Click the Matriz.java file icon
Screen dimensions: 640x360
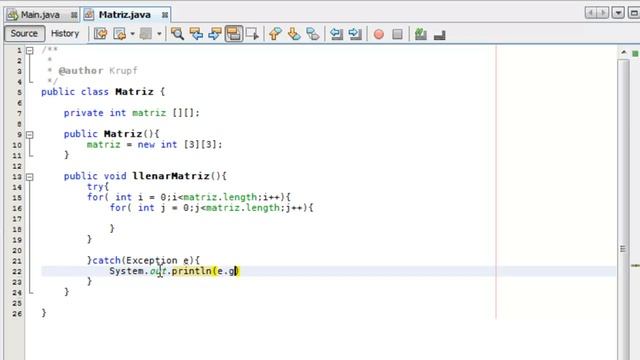89,15
